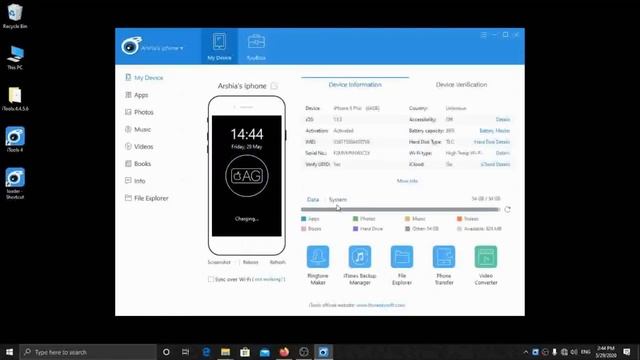Select Apps in the sidebar
The width and height of the screenshot is (640, 360).
coord(137,95)
